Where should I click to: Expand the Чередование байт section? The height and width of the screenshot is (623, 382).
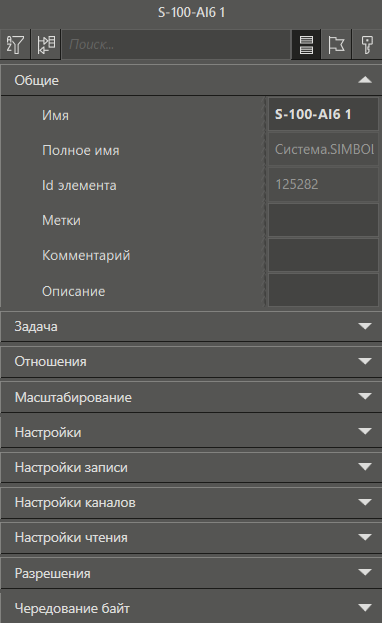(x=191, y=608)
